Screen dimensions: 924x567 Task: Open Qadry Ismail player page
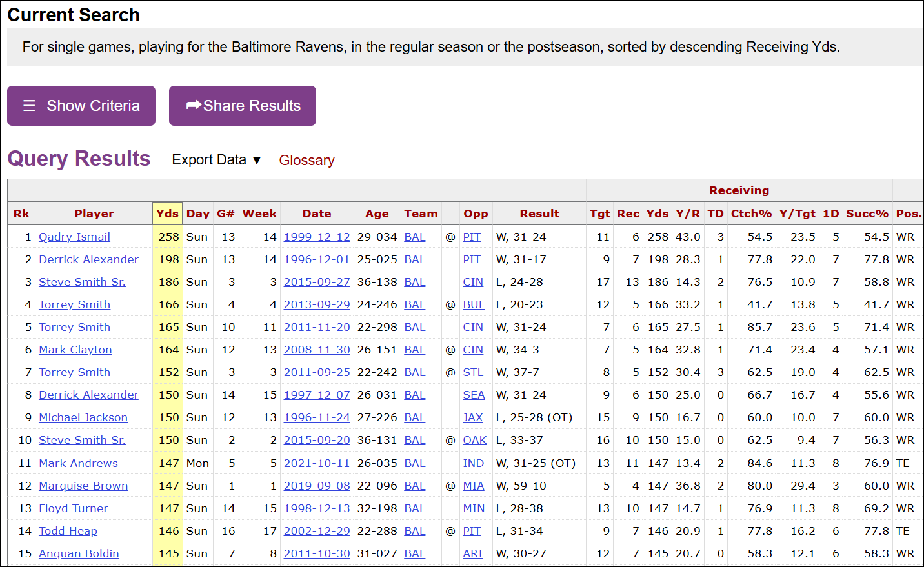point(74,237)
